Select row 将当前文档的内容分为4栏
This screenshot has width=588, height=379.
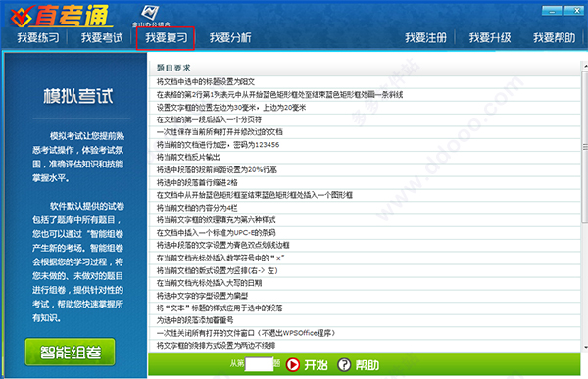pos(365,208)
